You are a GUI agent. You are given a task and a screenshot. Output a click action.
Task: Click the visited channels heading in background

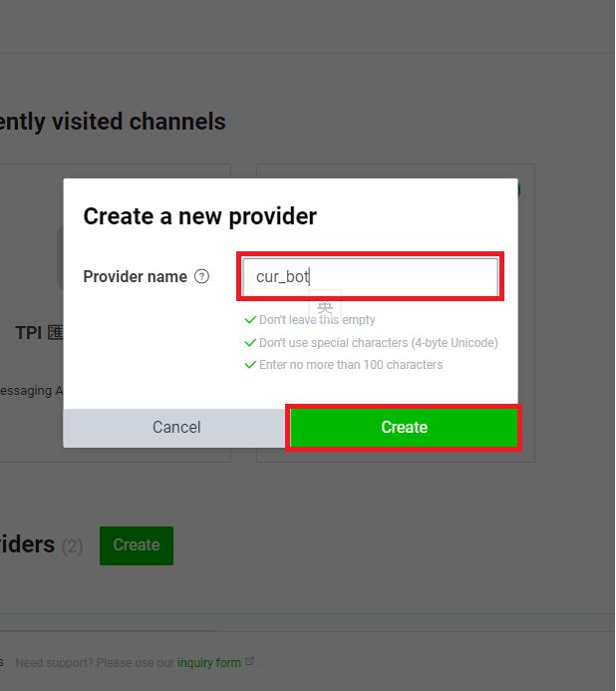(x=113, y=122)
